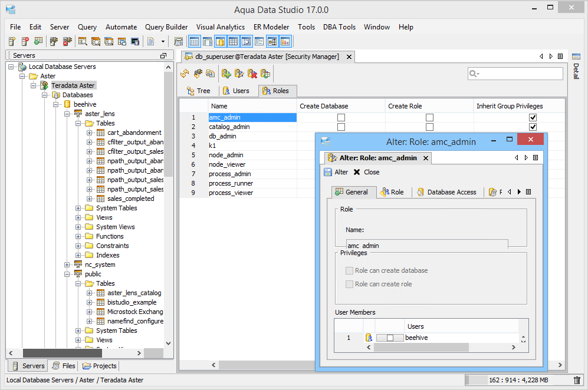Screen dimensions: 588x390
Task: Toggle Create Database checkbox for catalog_admin
Action: 341,127
